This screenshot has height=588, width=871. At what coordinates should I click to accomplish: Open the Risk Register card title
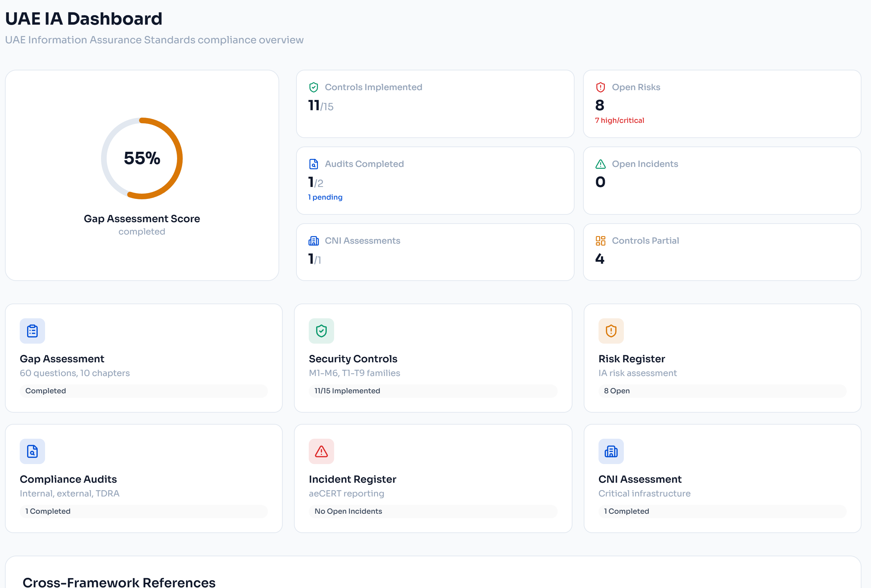(x=632, y=359)
